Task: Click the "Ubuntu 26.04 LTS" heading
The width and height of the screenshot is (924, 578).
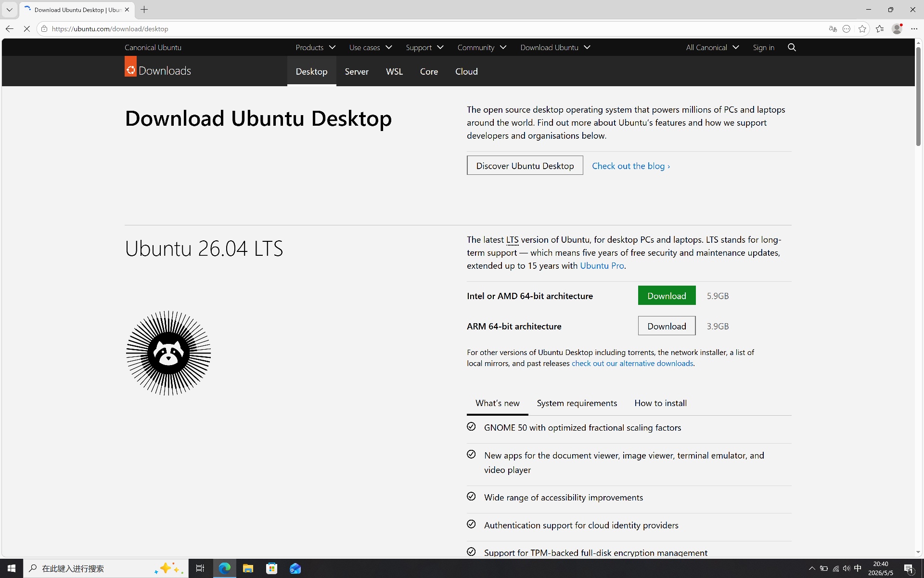Action: pyautogui.click(x=204, y=249)
